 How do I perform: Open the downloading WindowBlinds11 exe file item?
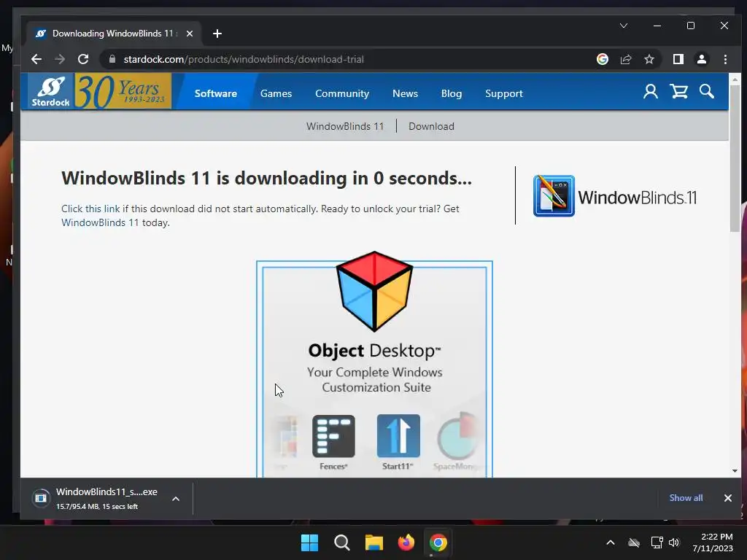click(96, 498)
